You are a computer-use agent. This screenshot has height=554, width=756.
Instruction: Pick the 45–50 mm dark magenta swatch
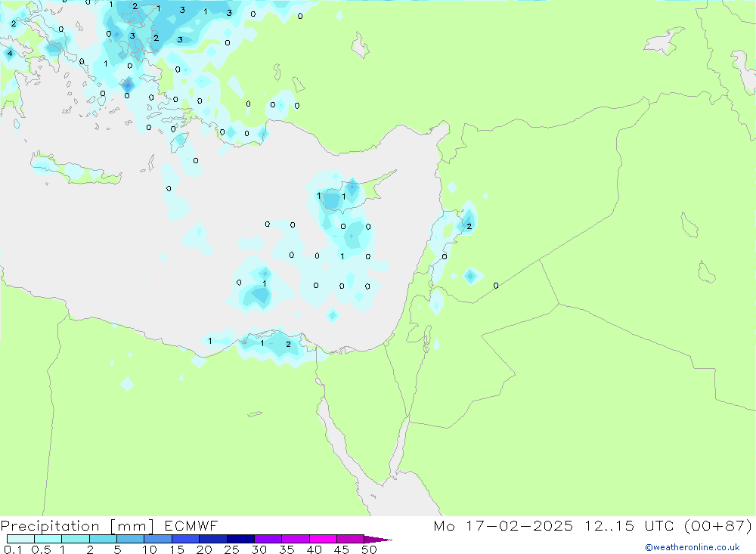(350, 539)
